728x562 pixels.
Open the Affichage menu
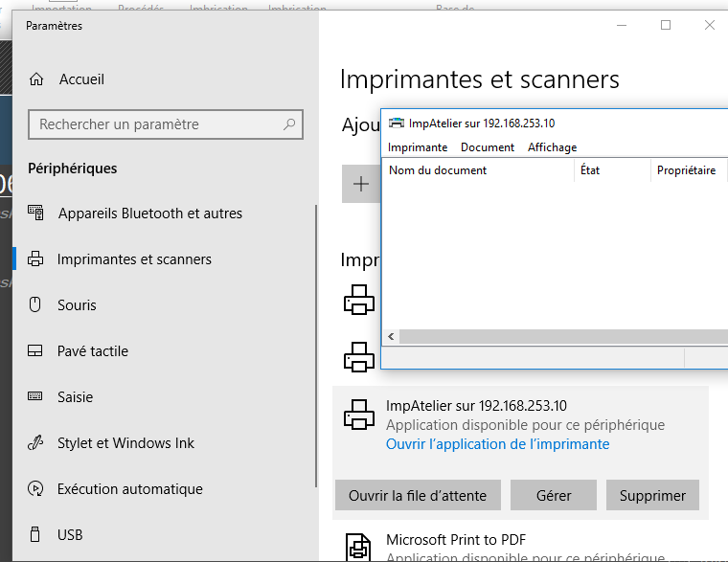[552, 147]
